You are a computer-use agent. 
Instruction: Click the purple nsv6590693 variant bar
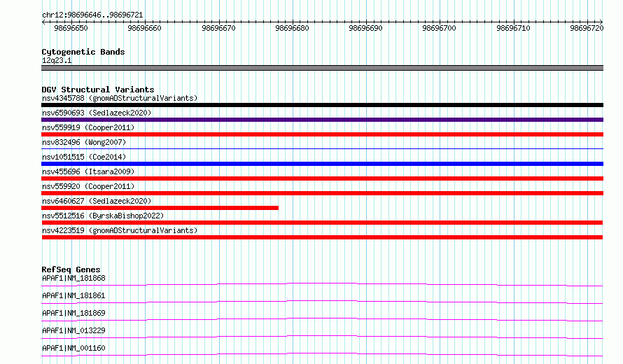pyautogui.click(x=322, y=120)
